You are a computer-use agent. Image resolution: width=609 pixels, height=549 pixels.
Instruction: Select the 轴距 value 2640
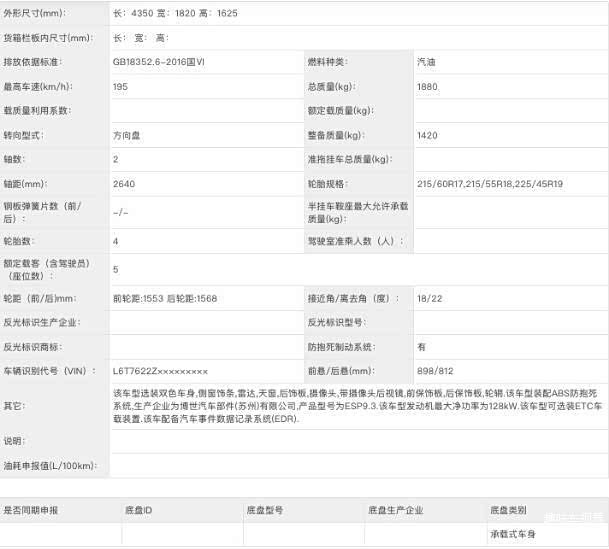pyautogui.click(x=124, y=184)
